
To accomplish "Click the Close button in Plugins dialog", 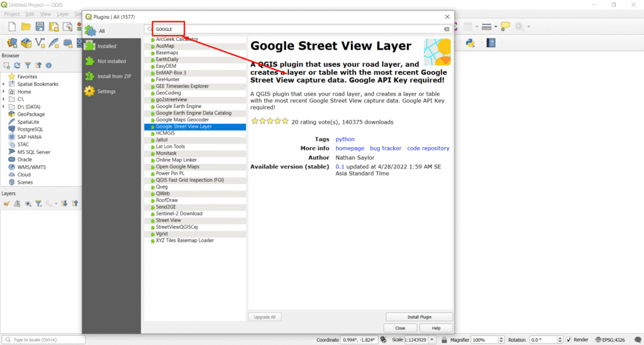I will (400, 328).
